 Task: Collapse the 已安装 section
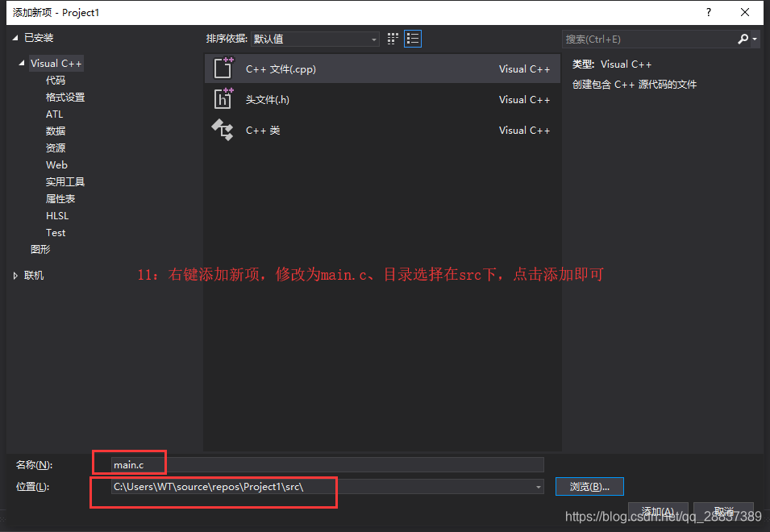(15, 38)
